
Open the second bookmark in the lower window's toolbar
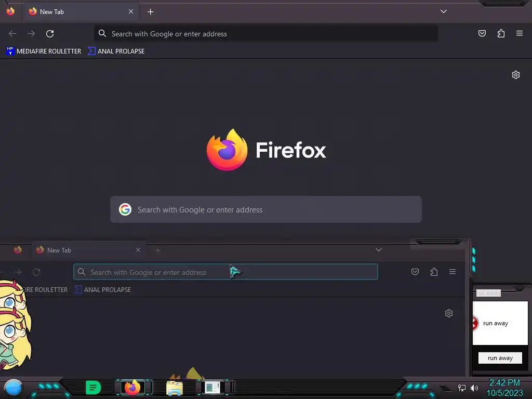[103, 290]
